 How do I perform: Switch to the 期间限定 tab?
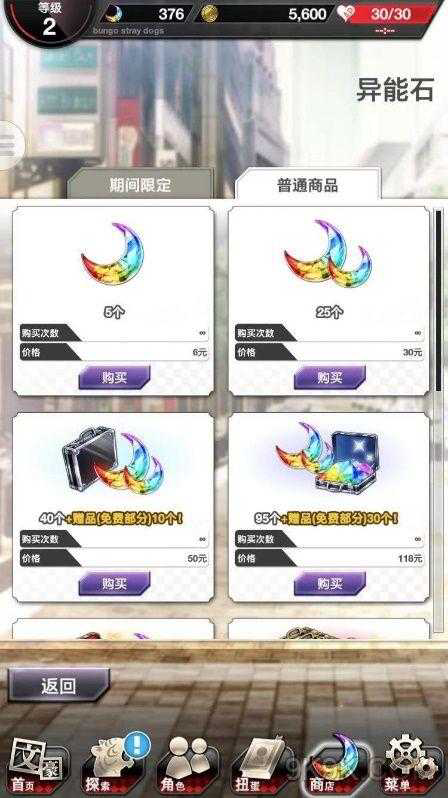(141, 184)
